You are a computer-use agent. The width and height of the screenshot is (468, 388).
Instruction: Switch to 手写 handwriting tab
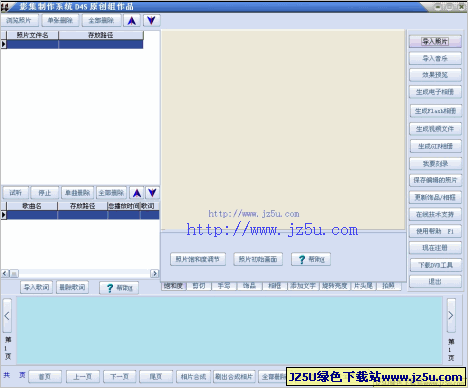(224, 286)
